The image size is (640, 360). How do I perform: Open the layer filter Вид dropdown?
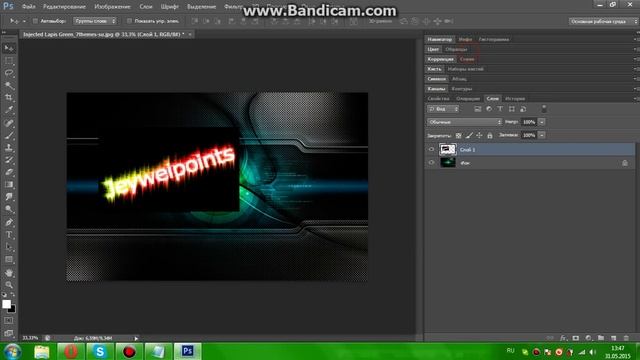[x=443, y=109]
